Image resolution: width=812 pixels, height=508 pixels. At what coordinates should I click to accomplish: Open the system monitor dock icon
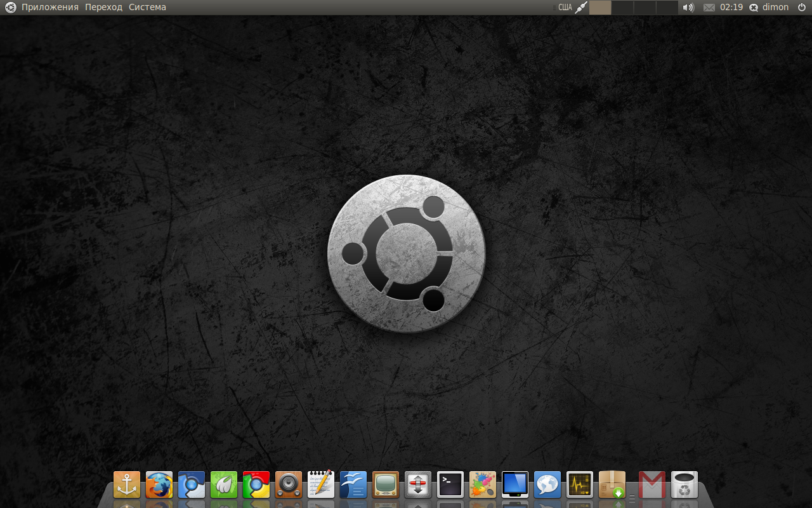click(x=580, y=485)
